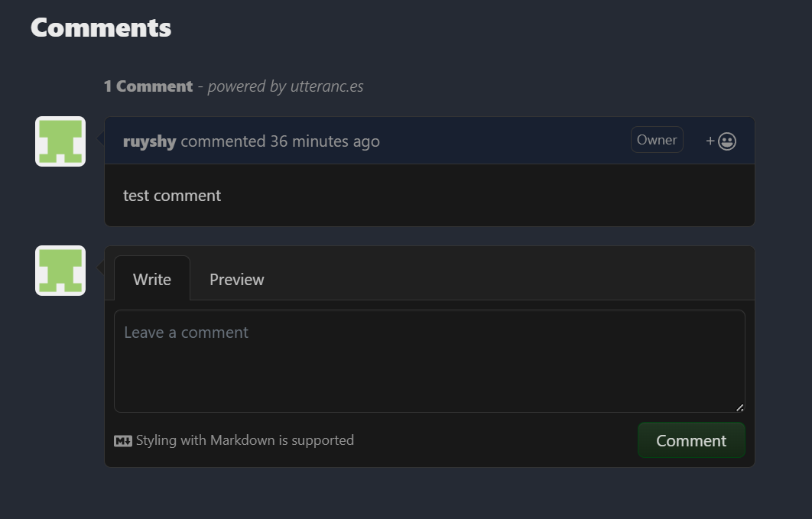Select the Write tab
The height and width of the screenshot is (519, 812).
pos(151,279)
